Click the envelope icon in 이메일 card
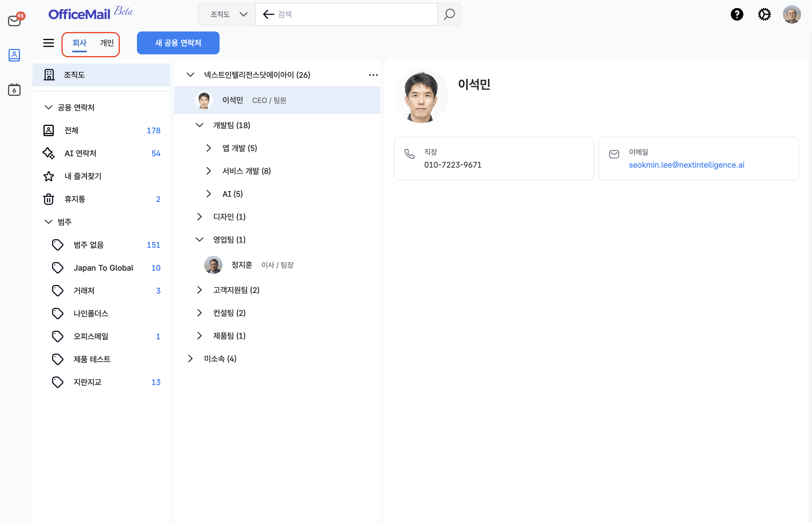The image size is (812, 523). tap(614, 154)
